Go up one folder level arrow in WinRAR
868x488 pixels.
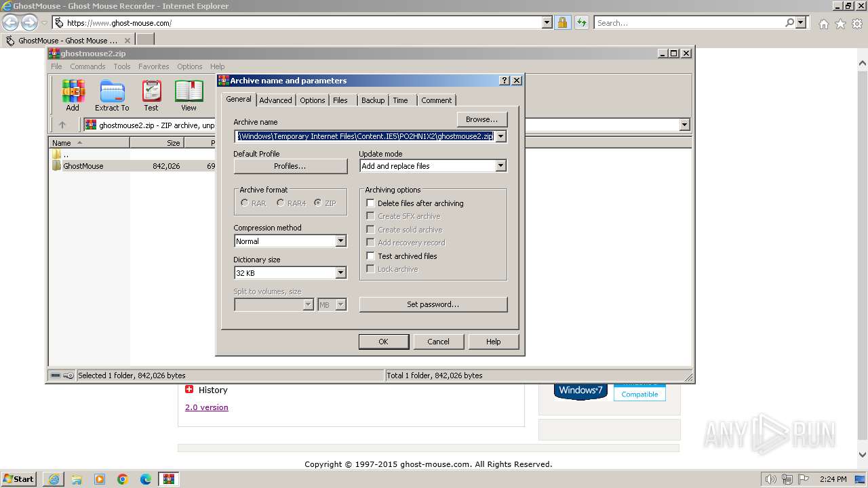click(62, 125)
